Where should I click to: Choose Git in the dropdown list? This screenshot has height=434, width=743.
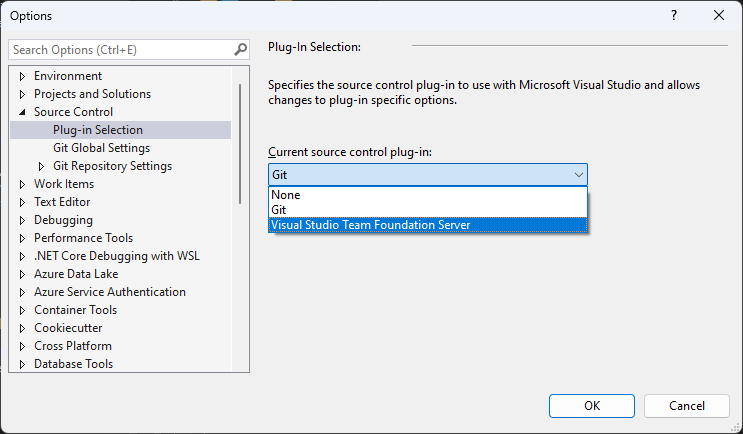click(278, 210)
